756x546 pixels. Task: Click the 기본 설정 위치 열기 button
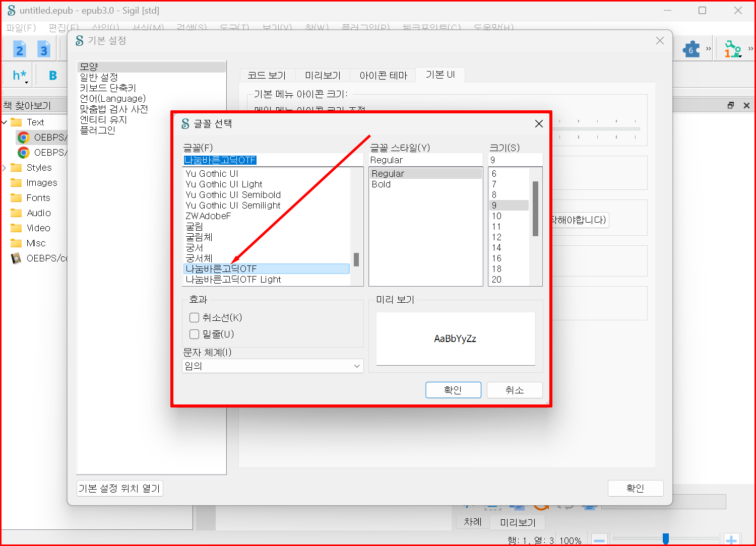[119, 488]
